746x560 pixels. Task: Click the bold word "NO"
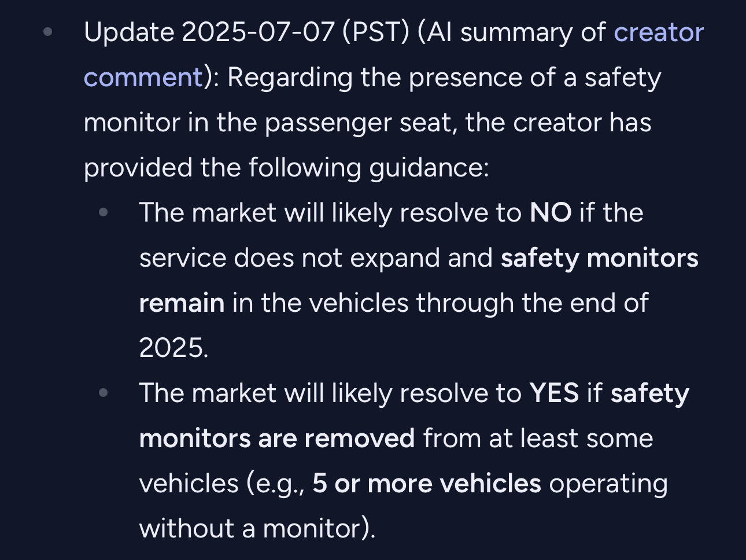pyautogui.click(x=551, y=213)
